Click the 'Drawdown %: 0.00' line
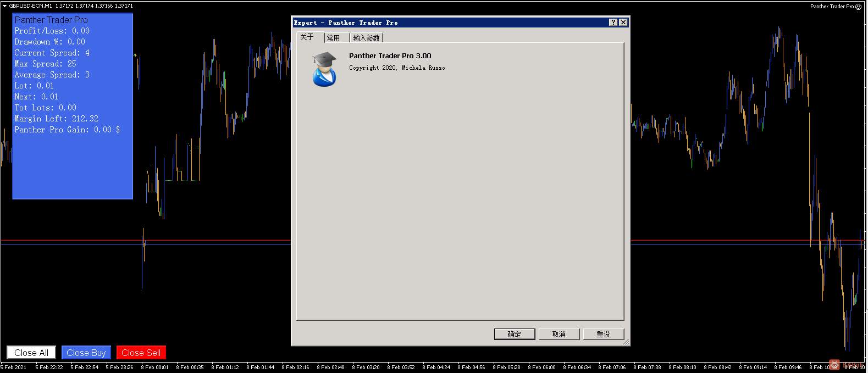The width and height of the screenshot is (868, 373). pyautogui.click(x=49, y=42)
